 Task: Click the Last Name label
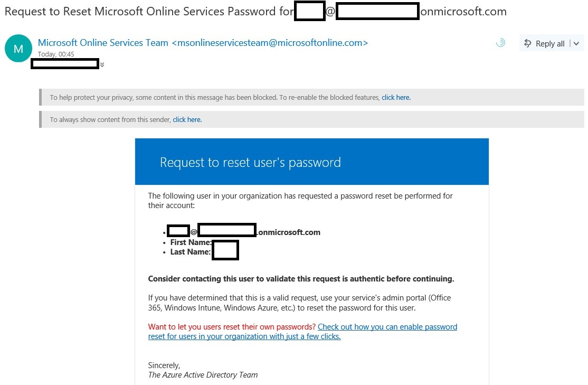pyautogui.click(x=191, y=252)
